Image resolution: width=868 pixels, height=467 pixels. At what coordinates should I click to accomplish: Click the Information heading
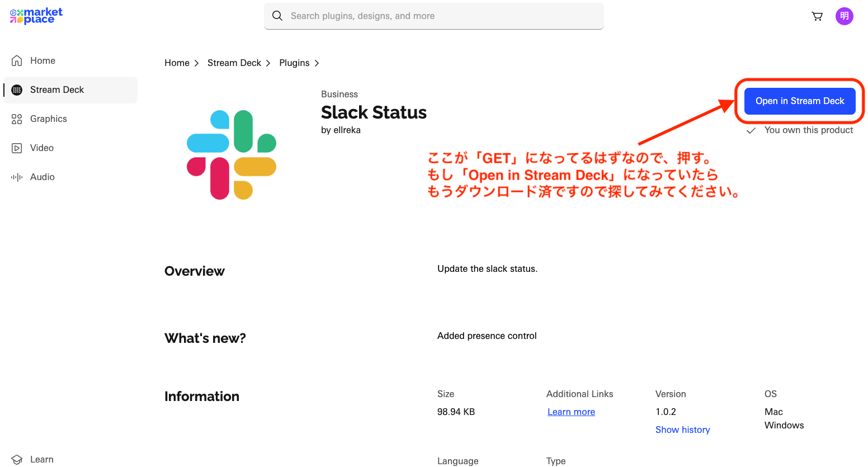202,397
